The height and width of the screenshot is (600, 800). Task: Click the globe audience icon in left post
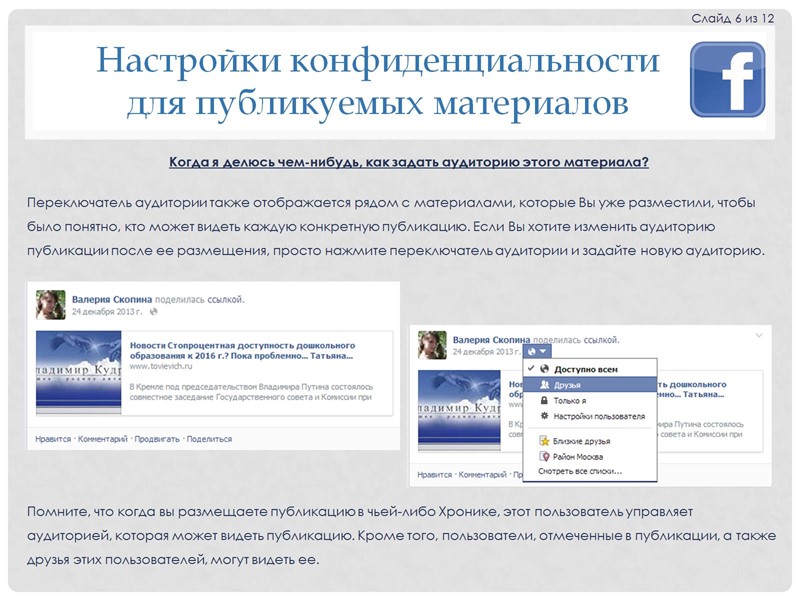point(153,312)
